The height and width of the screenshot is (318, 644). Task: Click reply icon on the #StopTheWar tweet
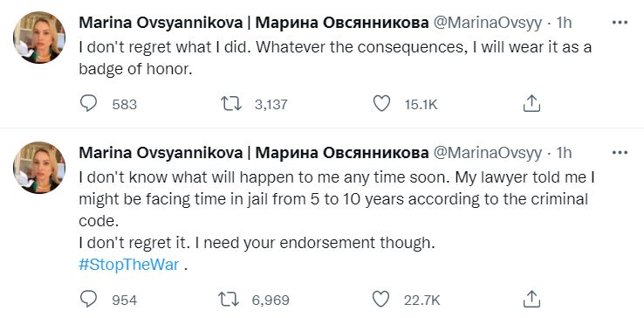tap(88, 299)
